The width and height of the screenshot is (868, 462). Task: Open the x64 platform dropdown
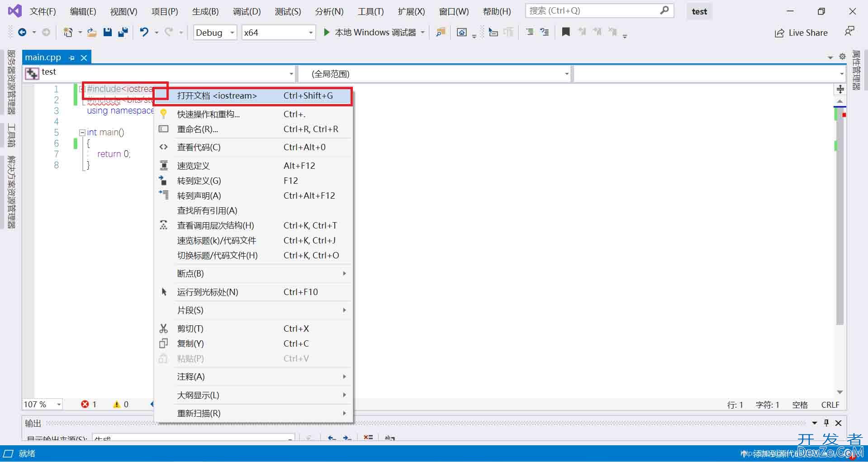tap(311, 33)
